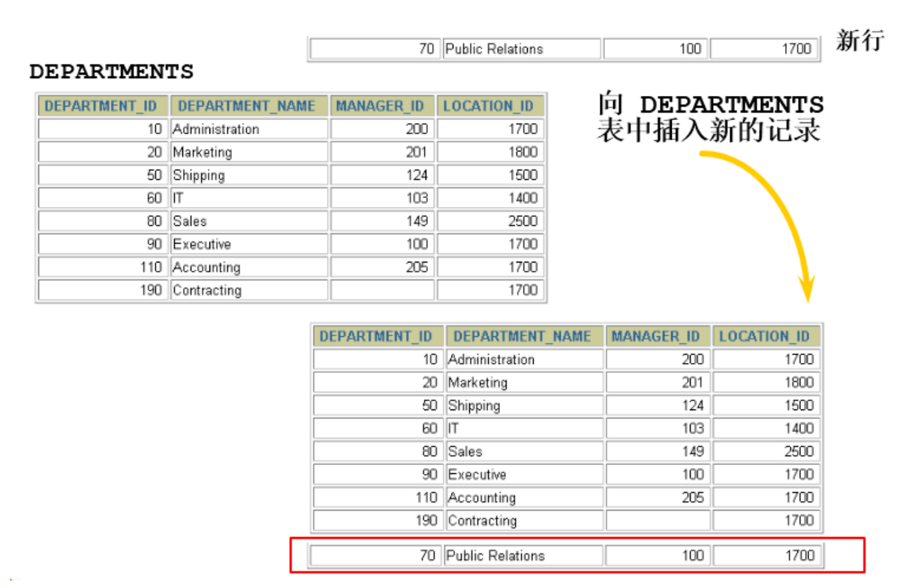Select location 1700 cell in the 新行 row
Screen dimensions: 918x588
(x=763, y=49)
